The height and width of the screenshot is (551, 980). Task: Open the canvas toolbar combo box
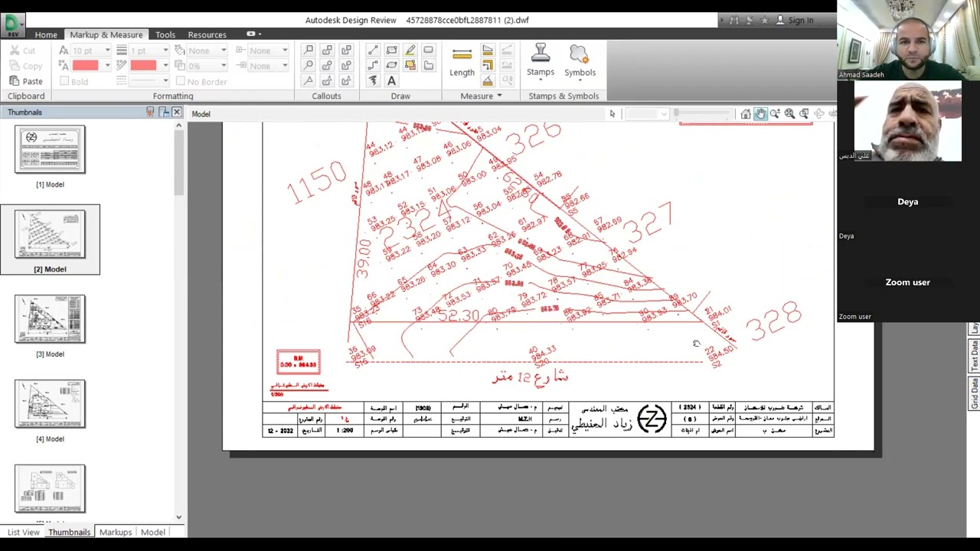648,114
